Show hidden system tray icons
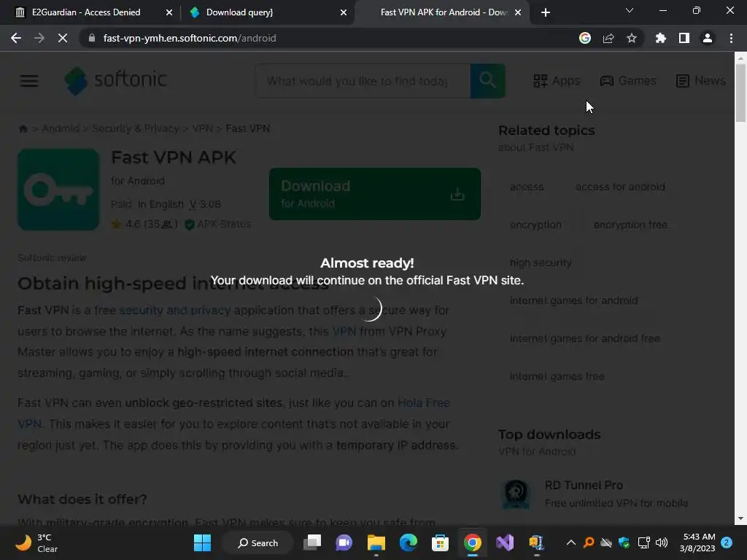Screen dimensions: 747x560 (x=570, y=542)
